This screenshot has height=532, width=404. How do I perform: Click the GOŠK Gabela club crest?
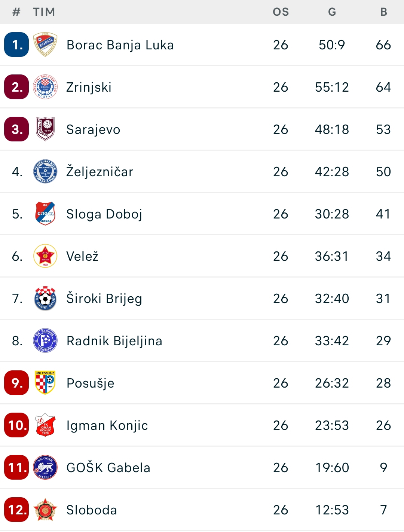45,467
